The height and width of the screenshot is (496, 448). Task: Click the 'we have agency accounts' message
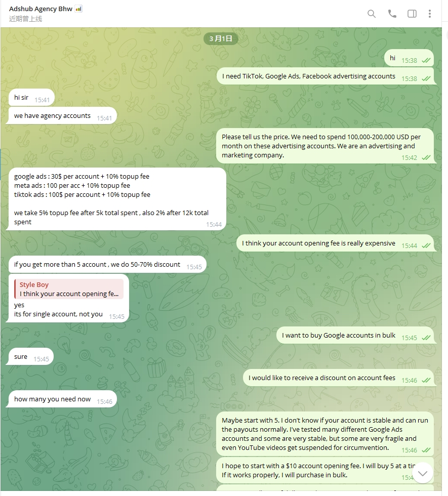63,116
